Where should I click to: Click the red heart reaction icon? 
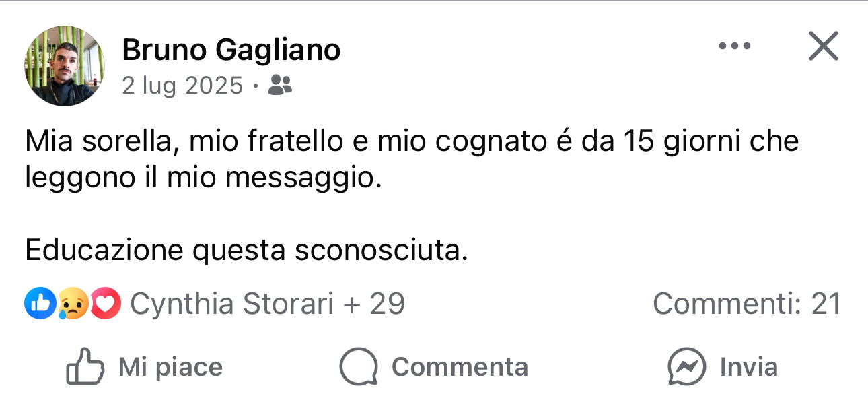click(105, 304)
